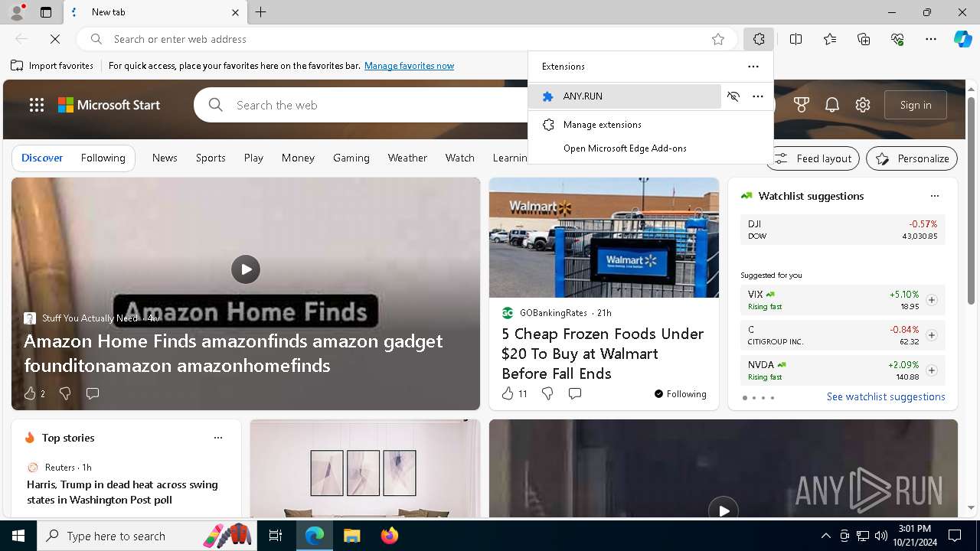Select ANY.RUN extension entry

tap(625, 96)
